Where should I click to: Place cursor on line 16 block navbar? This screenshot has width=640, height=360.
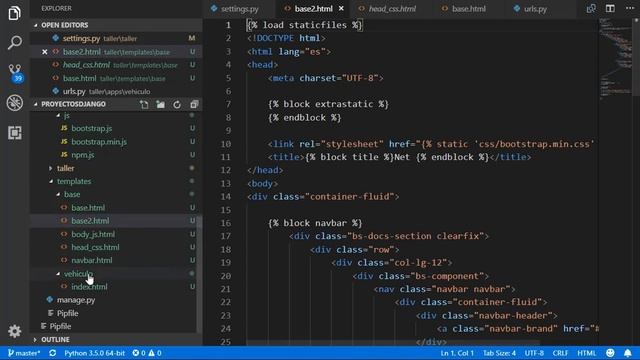315,223
